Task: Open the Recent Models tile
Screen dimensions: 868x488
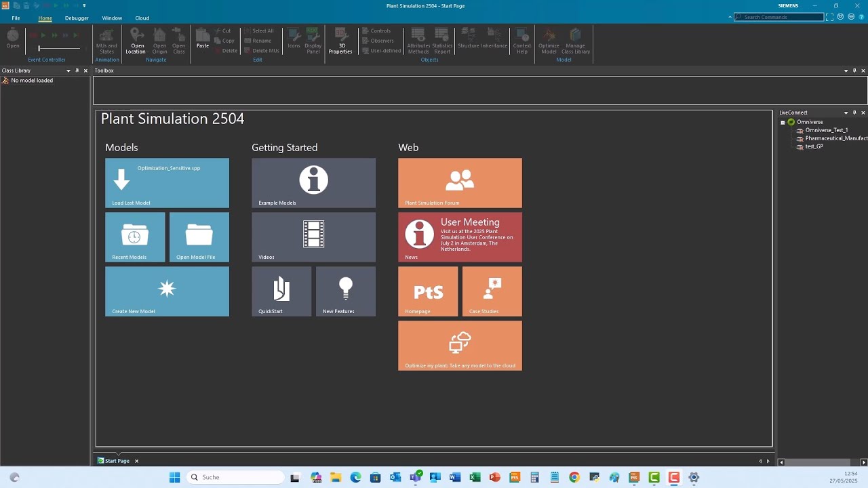Action: pos(135,237)
